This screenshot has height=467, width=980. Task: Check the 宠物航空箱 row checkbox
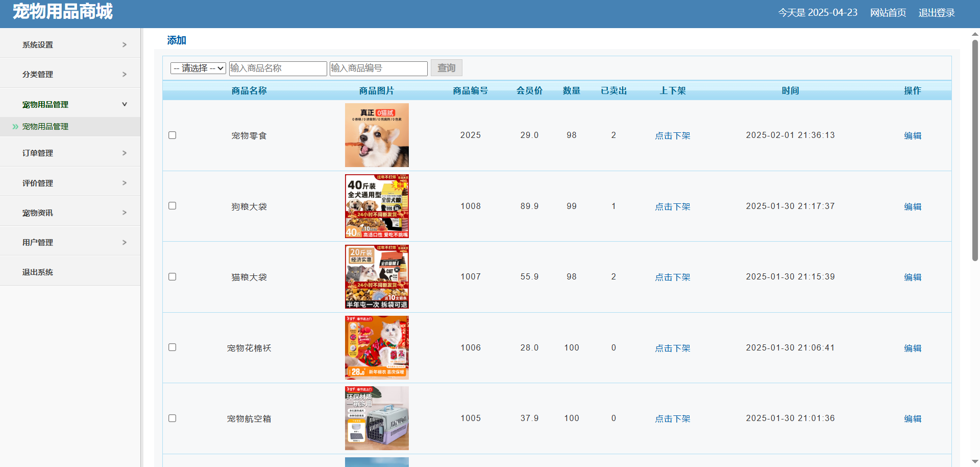pyautogui.click(x=172, y=418)
